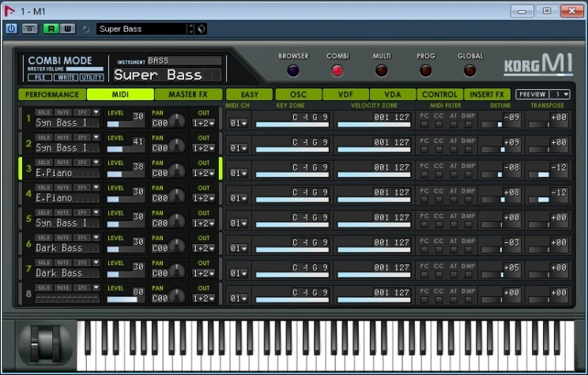This screenshot has height=375, width=588.
Task: Solo the empty timbre 8
Action: tap(44, 287)
